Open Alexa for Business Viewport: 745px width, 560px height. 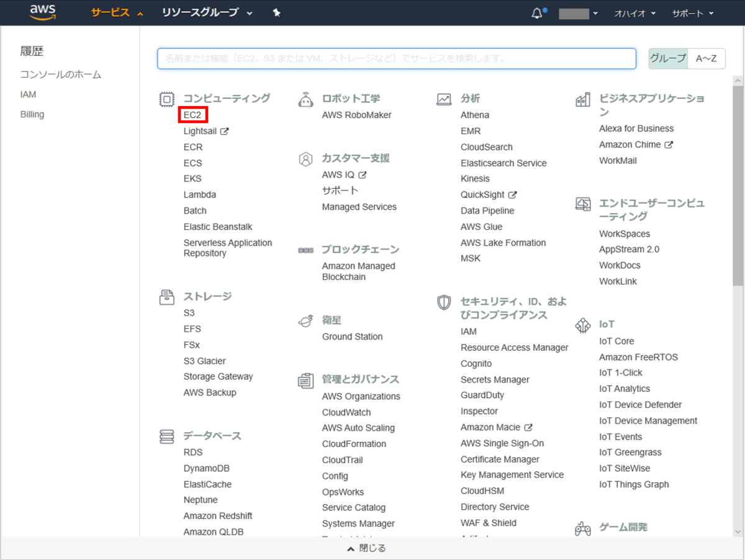click(636, 129)
